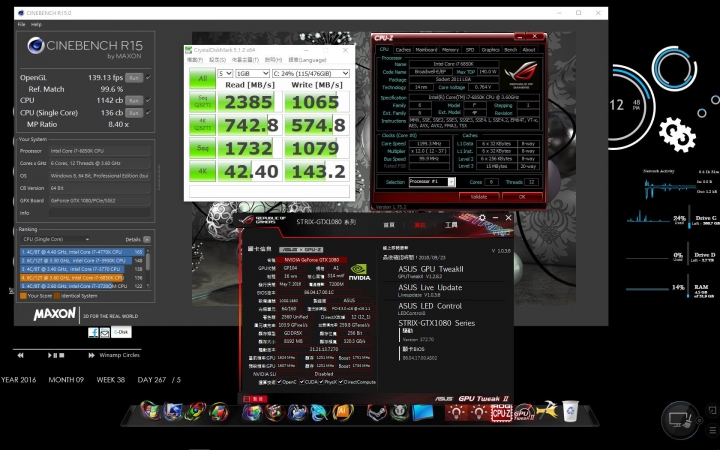Open the Recycle Bin in the dock
This screenshot has height=450, width=720.
570,411
